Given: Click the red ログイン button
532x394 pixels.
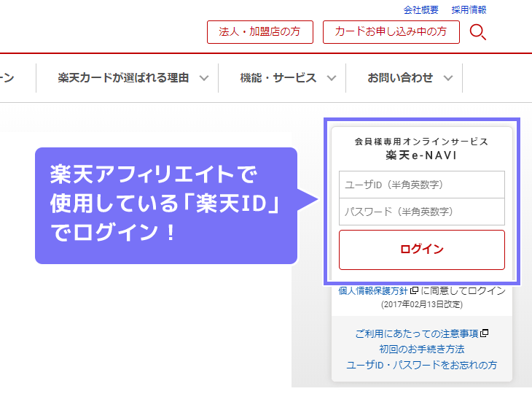Looking at the screenshot, I should click(x=422, y=250).
